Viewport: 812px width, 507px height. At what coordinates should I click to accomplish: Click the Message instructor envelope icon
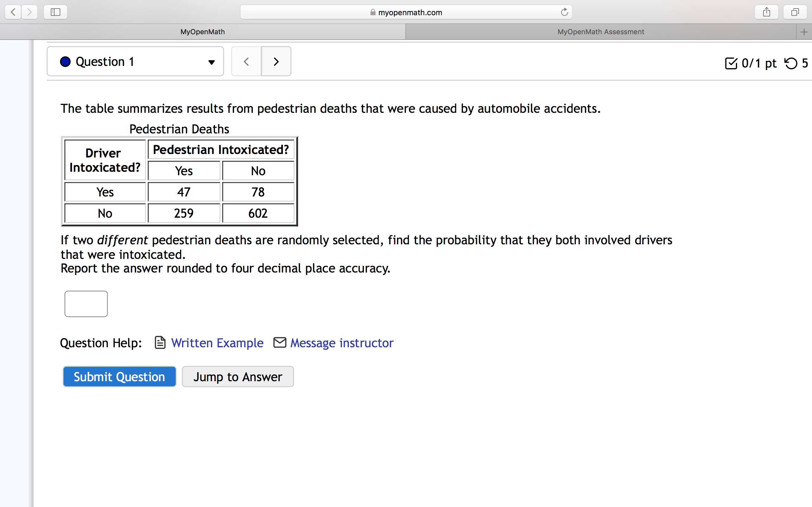tap(279, 343)
